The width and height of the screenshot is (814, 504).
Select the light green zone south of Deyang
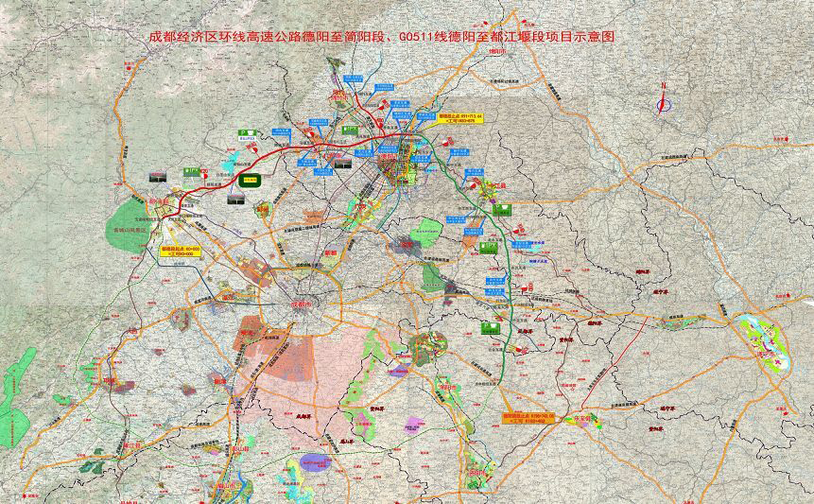(429, 231)
